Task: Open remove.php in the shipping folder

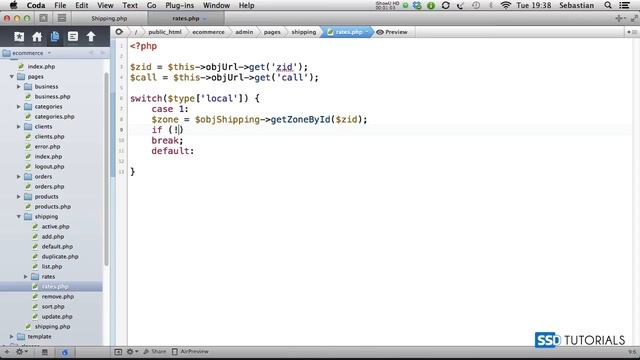Action: click(x=58, y=296)
